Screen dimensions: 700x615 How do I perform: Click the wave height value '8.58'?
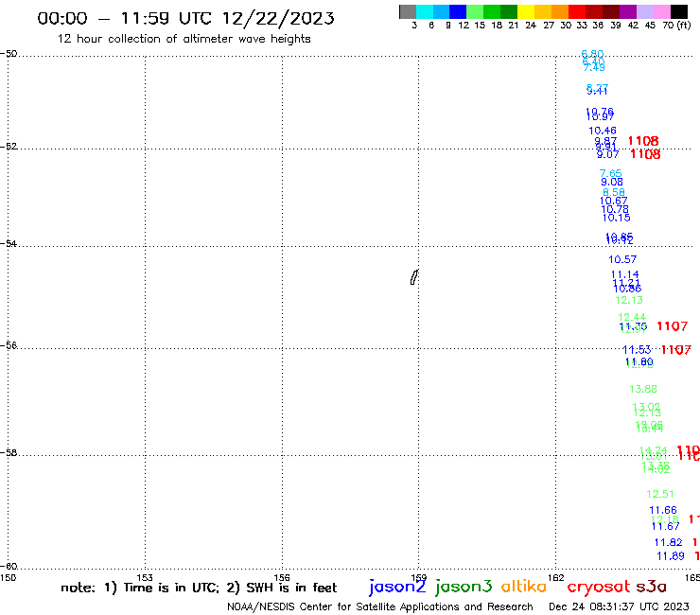pos(613,192)
